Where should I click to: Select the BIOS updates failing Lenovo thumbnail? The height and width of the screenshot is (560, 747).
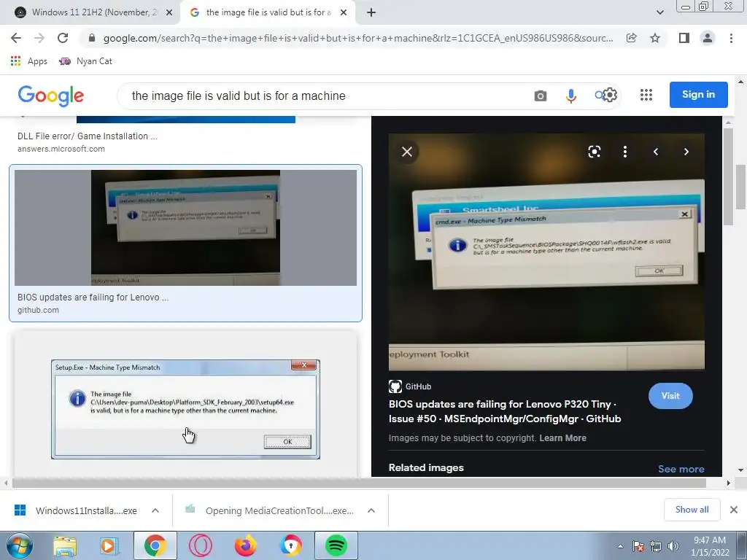pyautogui.click(x=185, y=227)
